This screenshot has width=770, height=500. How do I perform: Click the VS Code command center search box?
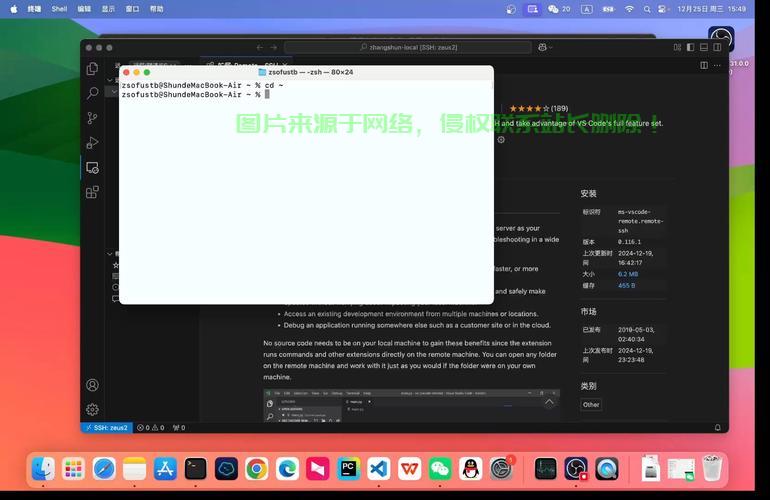point(408,48)
